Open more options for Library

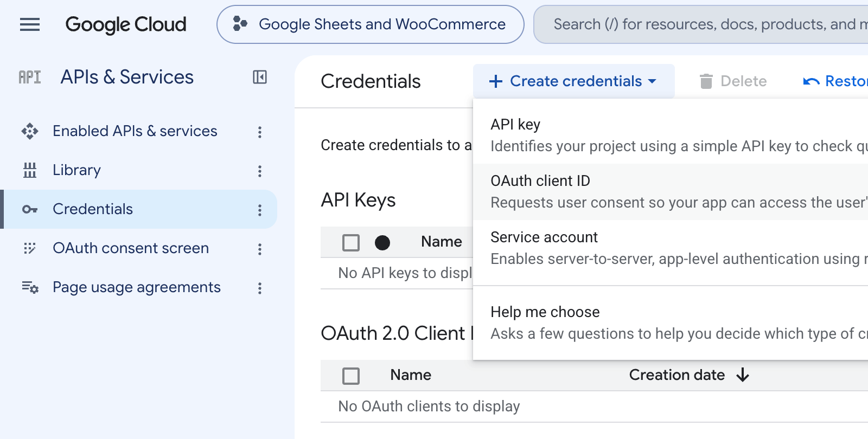pyautogui.click(x=260, y=171)
